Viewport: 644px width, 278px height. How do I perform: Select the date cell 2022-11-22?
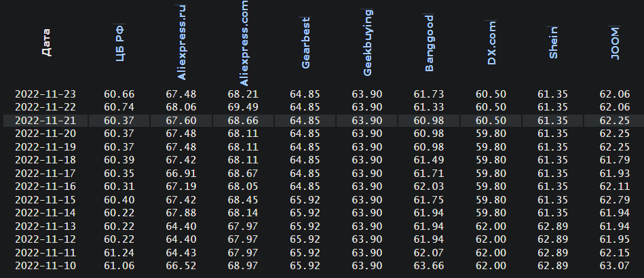(45, 108)
